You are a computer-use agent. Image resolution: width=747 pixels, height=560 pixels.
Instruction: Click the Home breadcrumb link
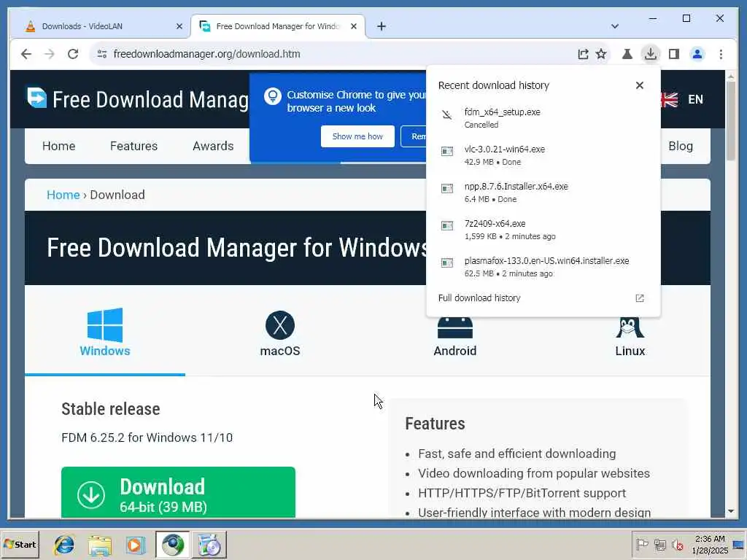(63, 195)
